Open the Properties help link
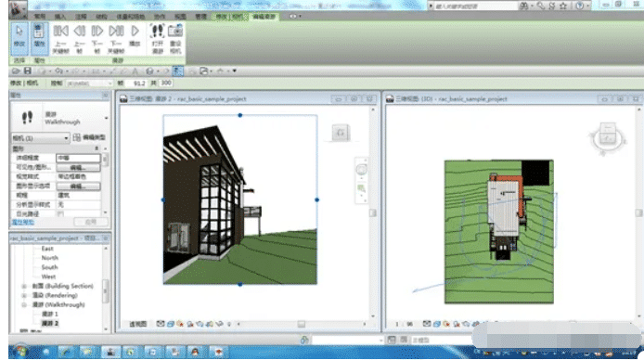 (x=23, y=222)
